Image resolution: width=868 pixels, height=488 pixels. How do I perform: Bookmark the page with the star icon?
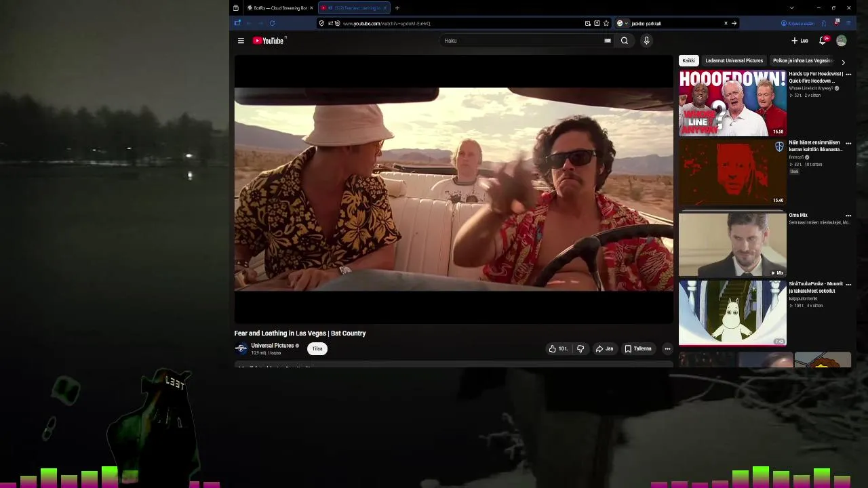click(x=606, y=23)
